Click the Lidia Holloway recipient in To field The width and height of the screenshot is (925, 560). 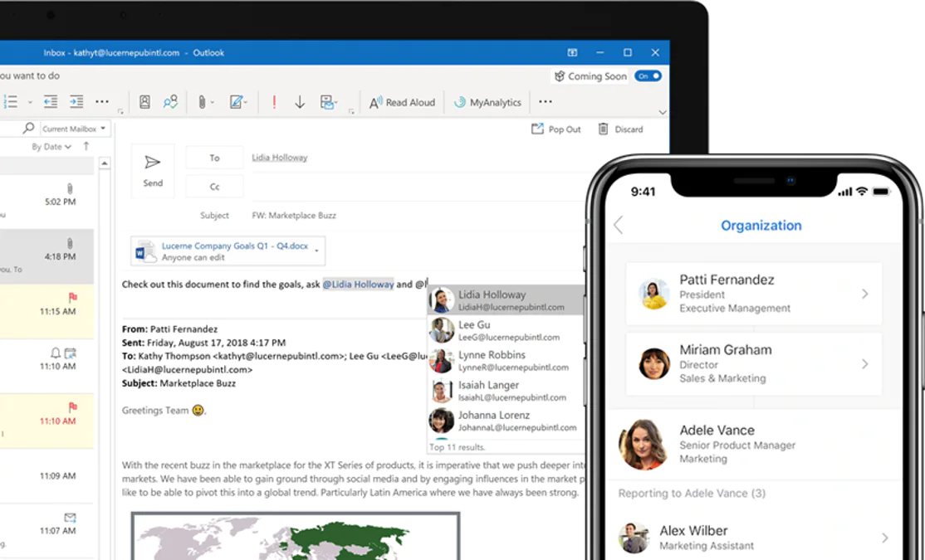coord(280,158)
